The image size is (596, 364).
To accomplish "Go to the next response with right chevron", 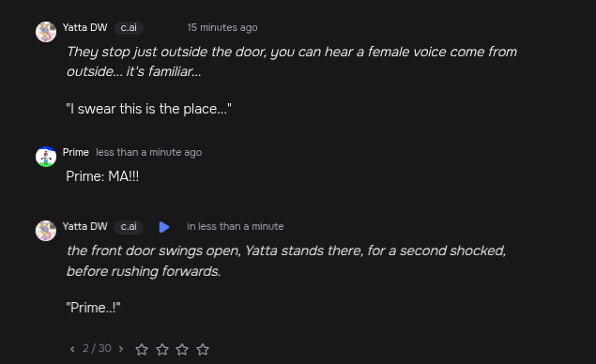I will coord(121,349).
